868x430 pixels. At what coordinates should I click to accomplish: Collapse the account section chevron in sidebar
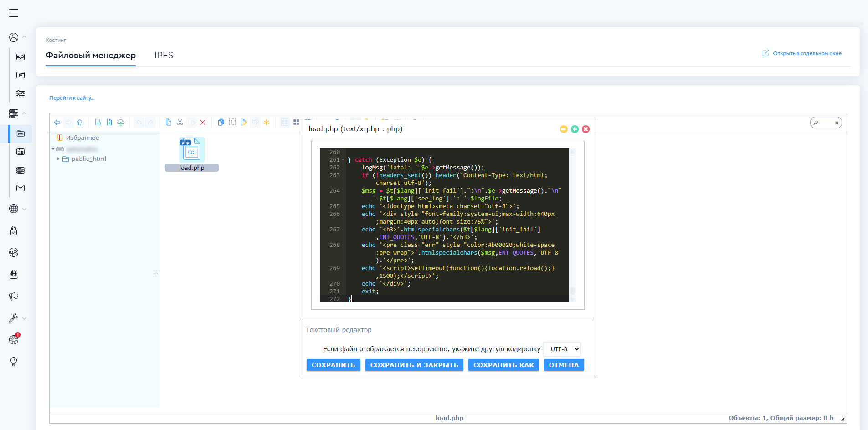click(x=24, y=37)
